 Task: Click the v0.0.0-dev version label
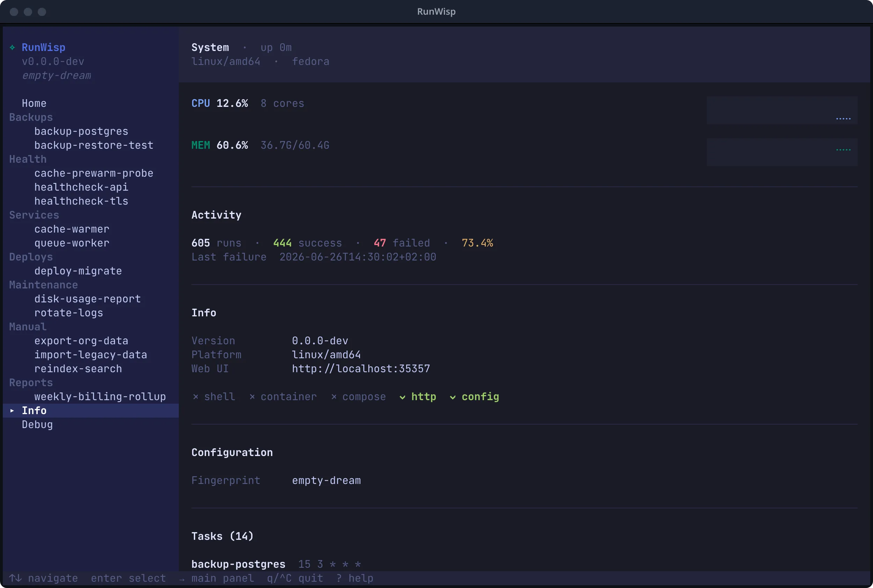(53, 61)
